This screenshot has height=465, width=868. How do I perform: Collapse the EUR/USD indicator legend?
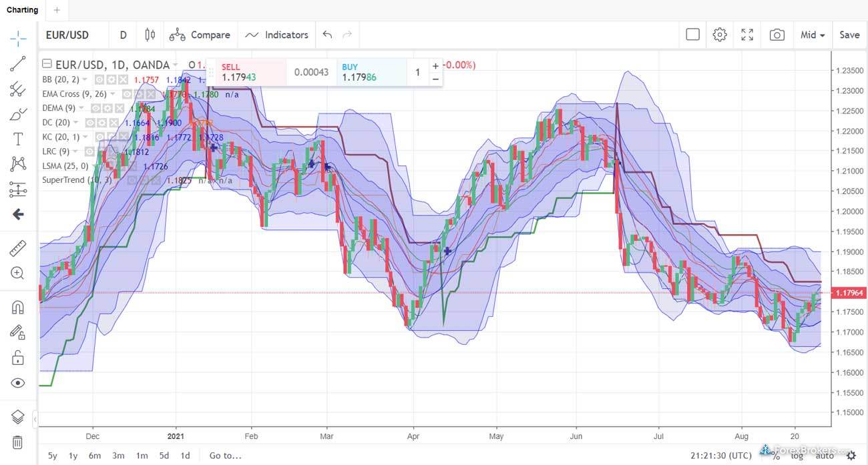coord(46,65)
